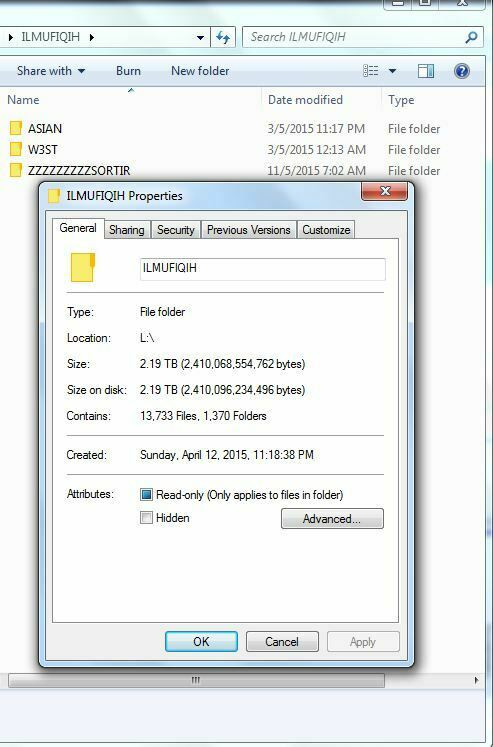Toggle the preview pane icon
This screenshot has width=493, height=747.
coord(425,71)
